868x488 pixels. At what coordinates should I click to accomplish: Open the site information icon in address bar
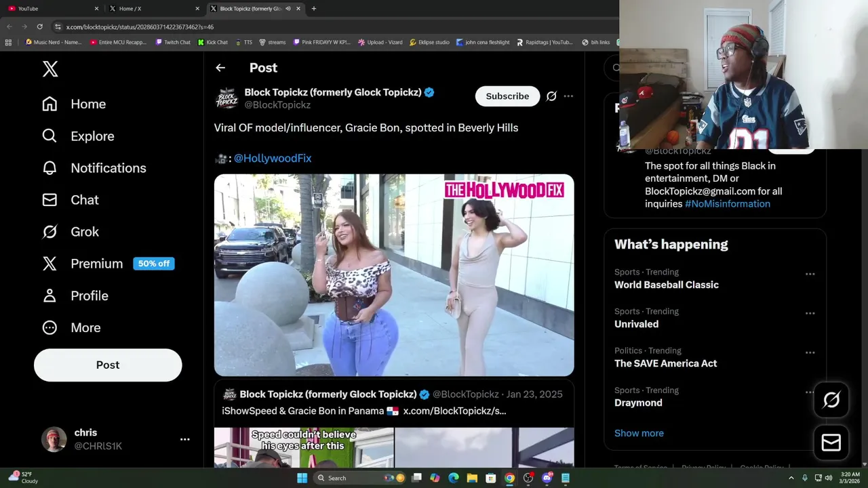(58, 26)
